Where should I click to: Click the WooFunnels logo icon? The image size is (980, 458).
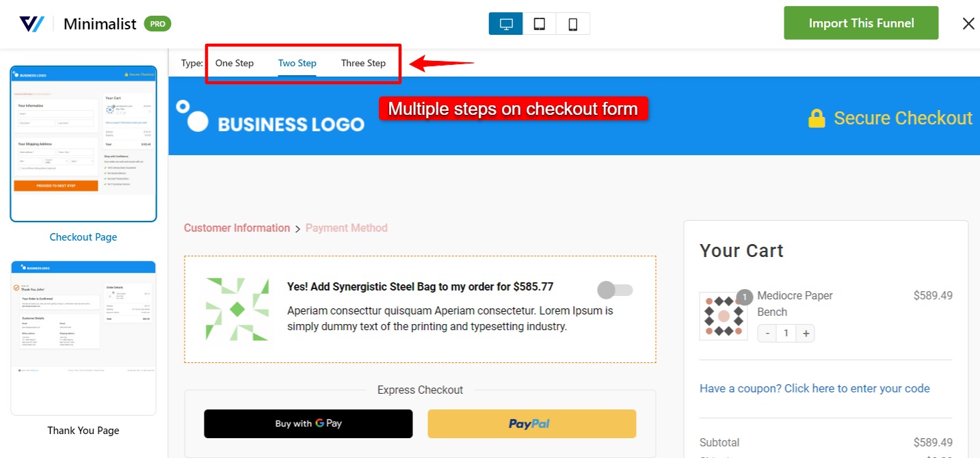click(x=32, y=24)
